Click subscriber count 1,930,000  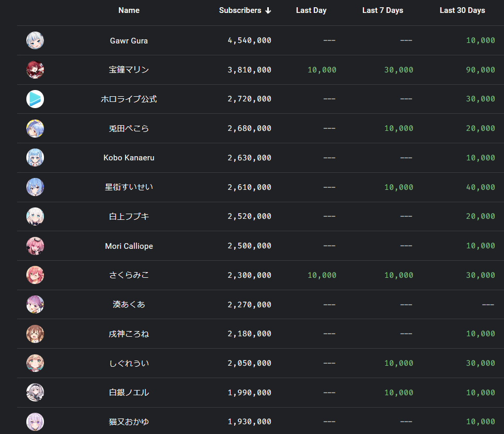coord(250,422)
